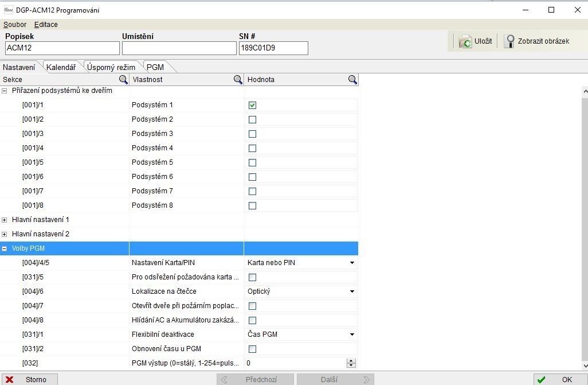Uncheck the Podsystém 1 checkbox
This screenshot has width=588, height=385.
point(252,105)
